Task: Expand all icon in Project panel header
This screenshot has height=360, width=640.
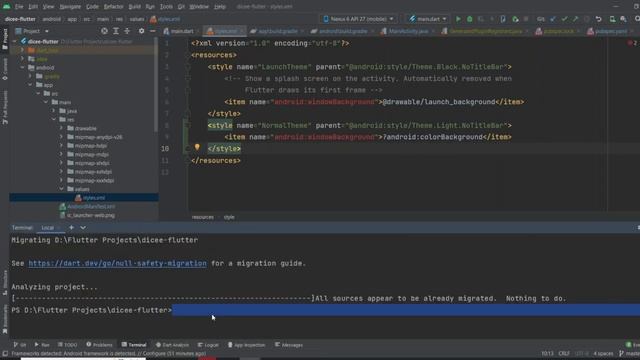Action: pos(116,31)
